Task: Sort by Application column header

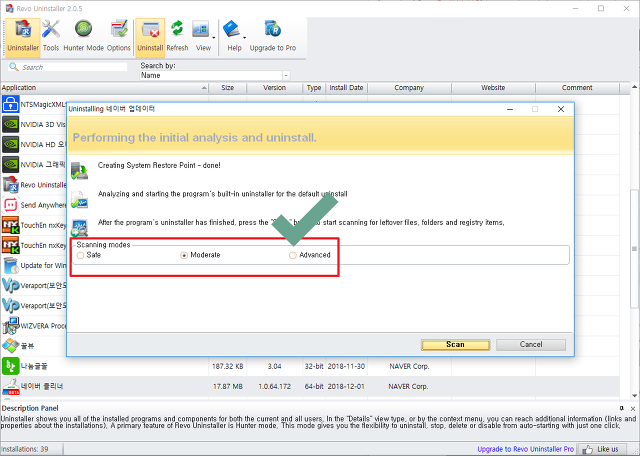Action: [x=104, y=88]
